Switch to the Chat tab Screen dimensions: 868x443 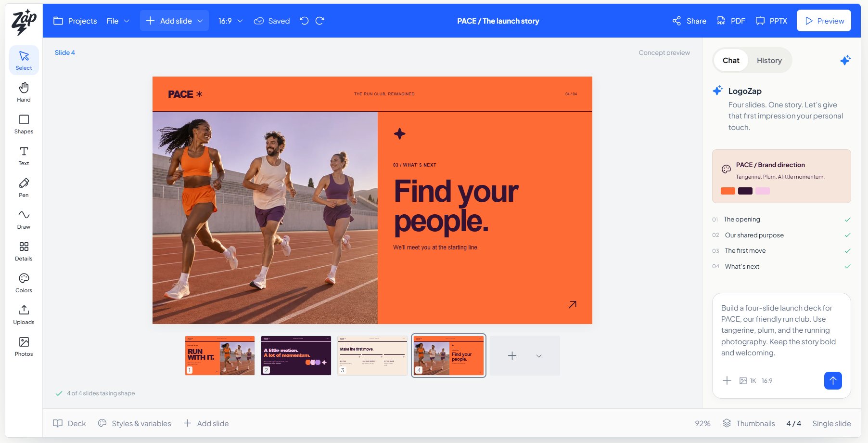pos(731,60)
